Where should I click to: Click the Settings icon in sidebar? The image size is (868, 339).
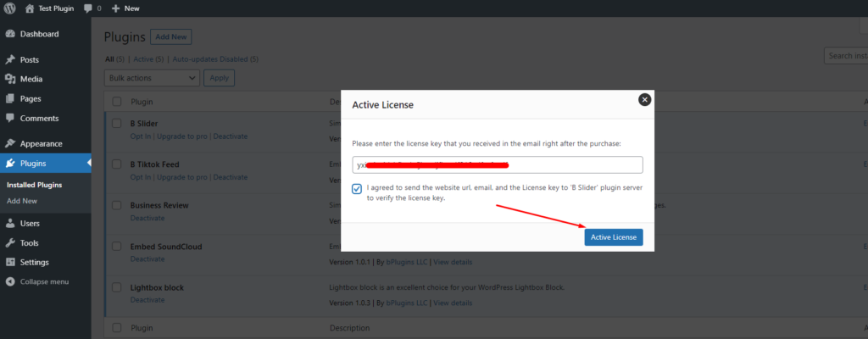(x=10, y=262)
